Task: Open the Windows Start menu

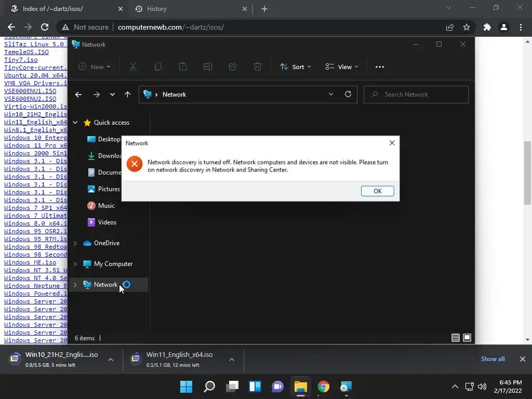Action: (186, 387)
